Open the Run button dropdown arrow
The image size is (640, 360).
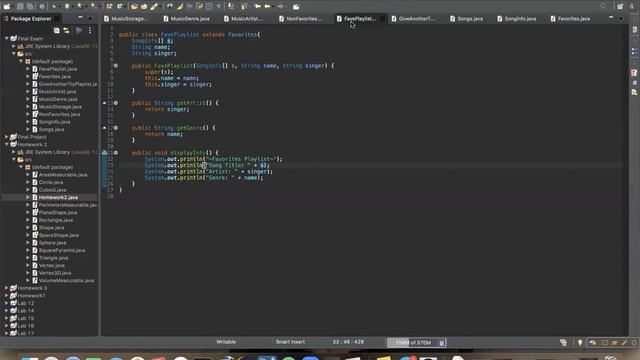pos(73,6)
